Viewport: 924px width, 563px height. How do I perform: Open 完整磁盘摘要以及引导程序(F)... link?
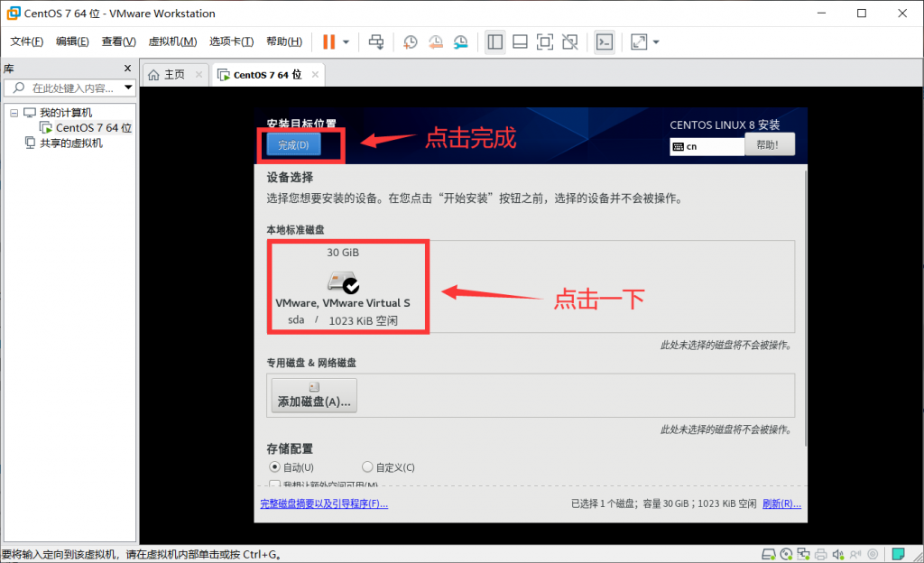coord(324,504)
